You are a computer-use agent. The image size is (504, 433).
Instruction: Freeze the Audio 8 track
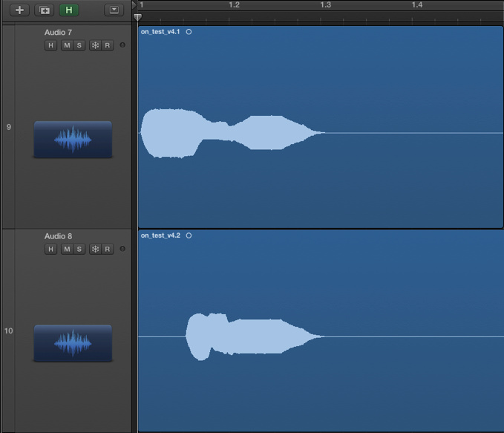click(95, 249)
